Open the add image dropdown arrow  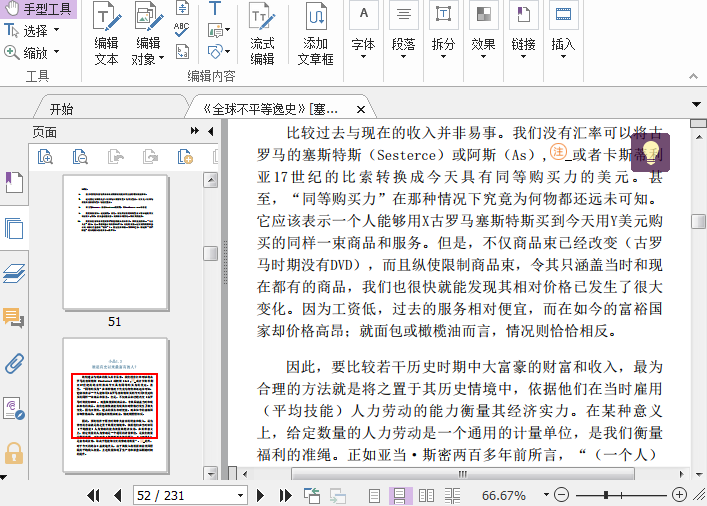click(x=227, y=30)
